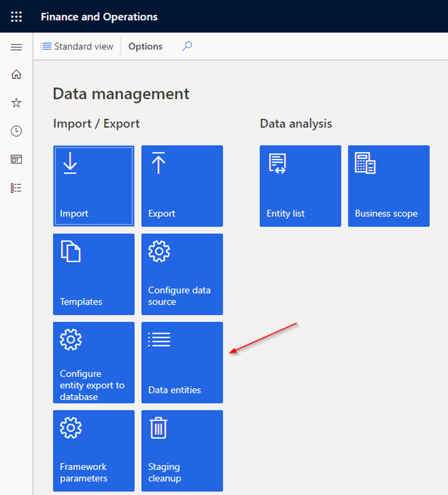Click the Finance and Operations title

click(x=99, y=17)
